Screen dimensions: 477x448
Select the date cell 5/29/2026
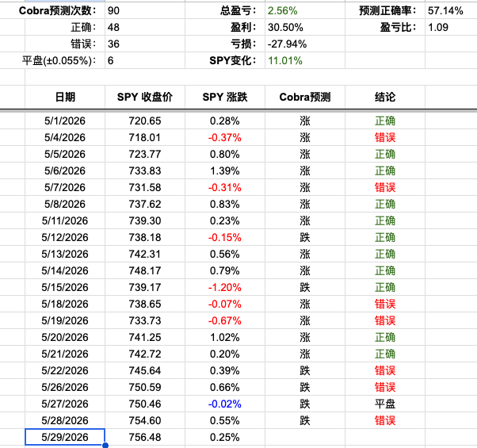pos(65,437)
